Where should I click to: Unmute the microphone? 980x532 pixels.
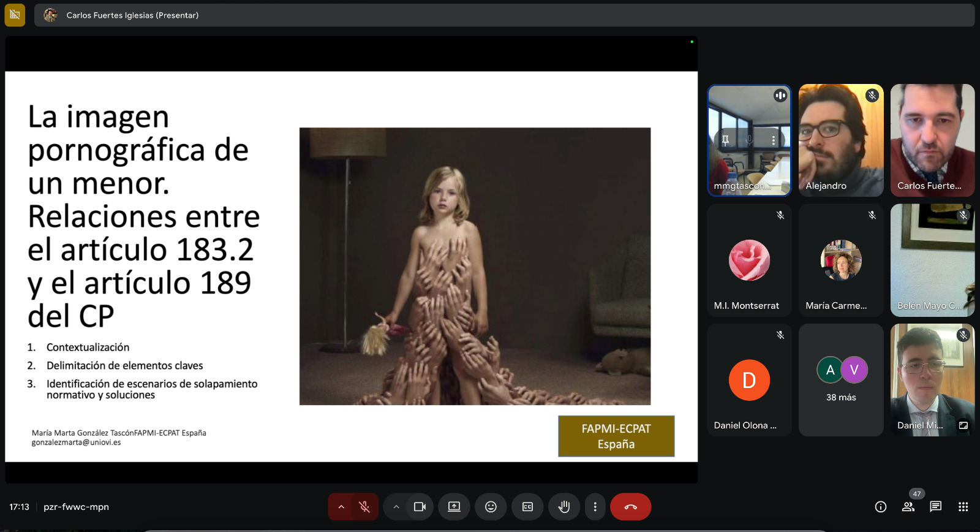[x=364, y=507]
